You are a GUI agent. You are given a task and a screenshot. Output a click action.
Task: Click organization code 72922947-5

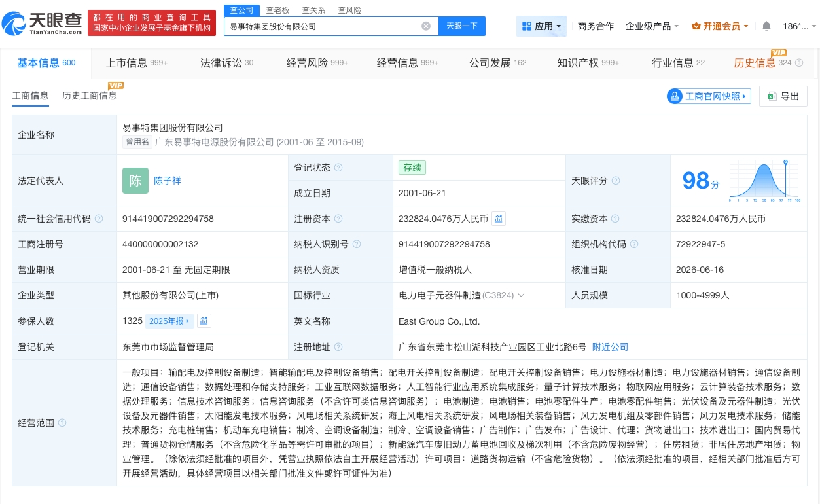700,244
